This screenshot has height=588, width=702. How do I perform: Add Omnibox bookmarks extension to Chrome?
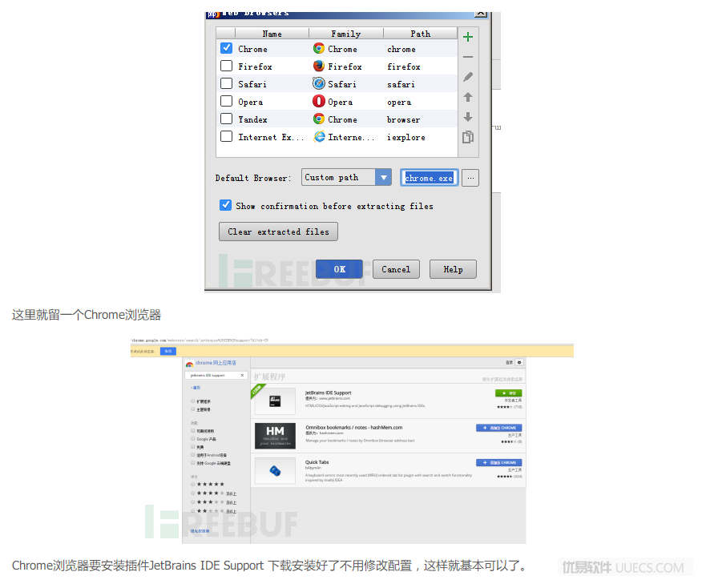point(498,428)
